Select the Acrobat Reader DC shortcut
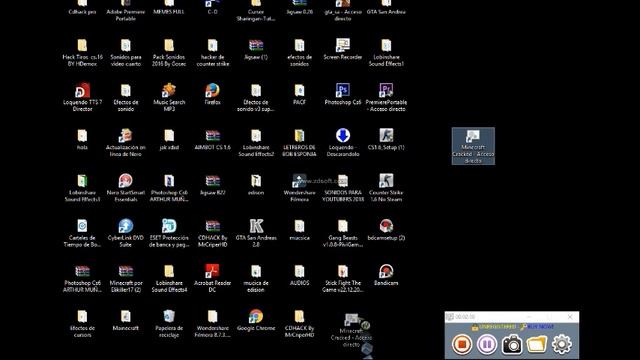The width and height of the screenshot is (640, 360). pyautogui.click(x=213, y=278)
